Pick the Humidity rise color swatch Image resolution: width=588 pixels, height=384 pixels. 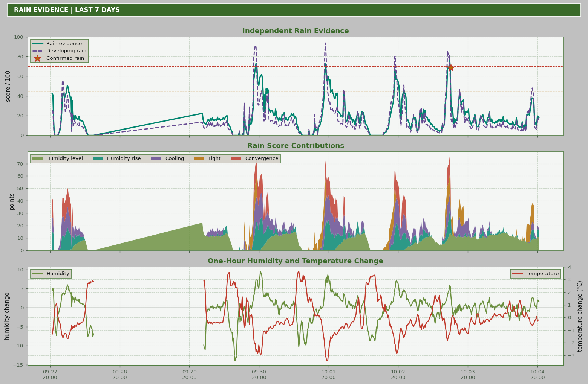click(98, 158)
